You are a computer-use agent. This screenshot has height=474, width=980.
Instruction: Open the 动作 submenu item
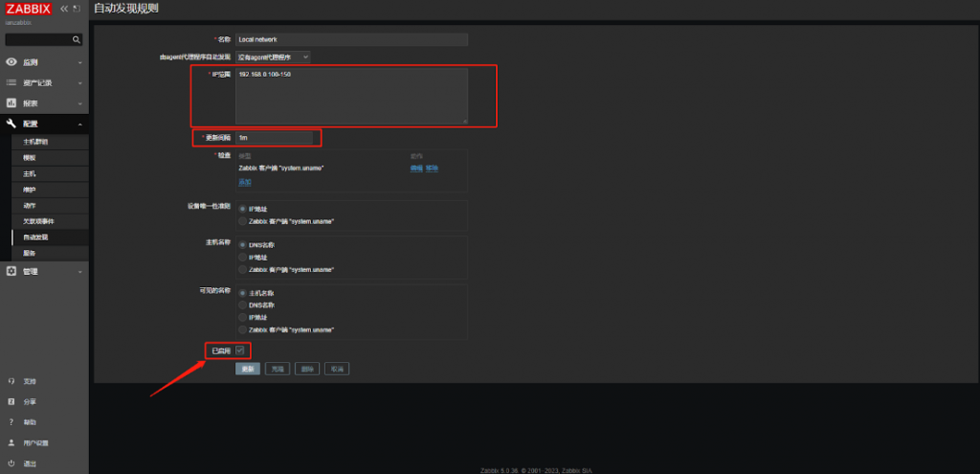[x=50, y=206]
